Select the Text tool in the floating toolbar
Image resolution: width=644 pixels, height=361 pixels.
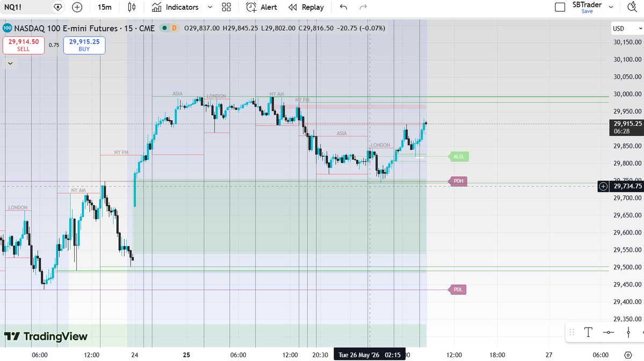click(588, 332)
